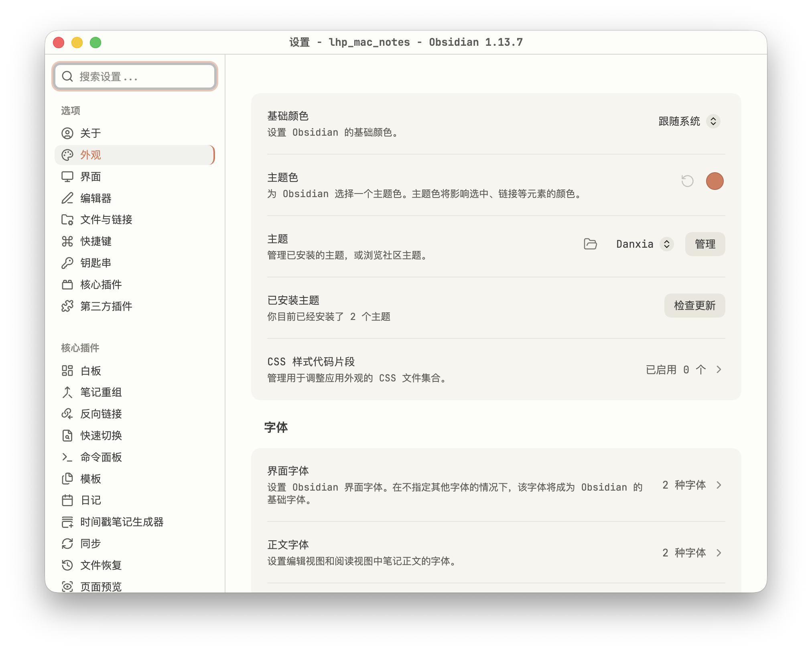Open 快捷键 settings tab
This screenshot has height=652, width=812.
click(135, 241)
